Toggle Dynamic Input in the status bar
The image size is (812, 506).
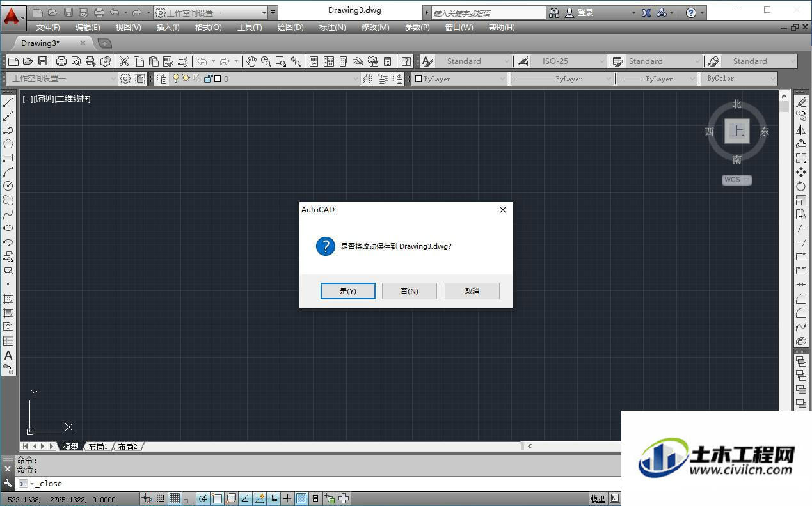click(x=273, y=499)
